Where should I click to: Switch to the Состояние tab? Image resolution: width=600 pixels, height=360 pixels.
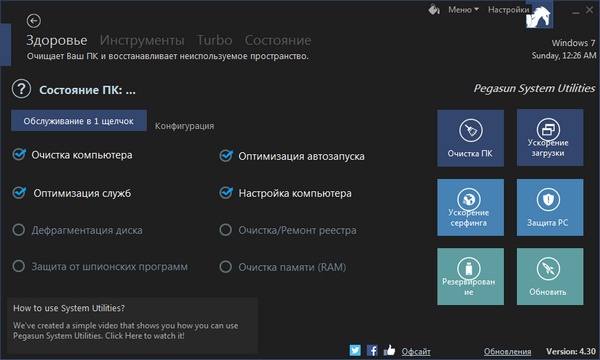278,40
